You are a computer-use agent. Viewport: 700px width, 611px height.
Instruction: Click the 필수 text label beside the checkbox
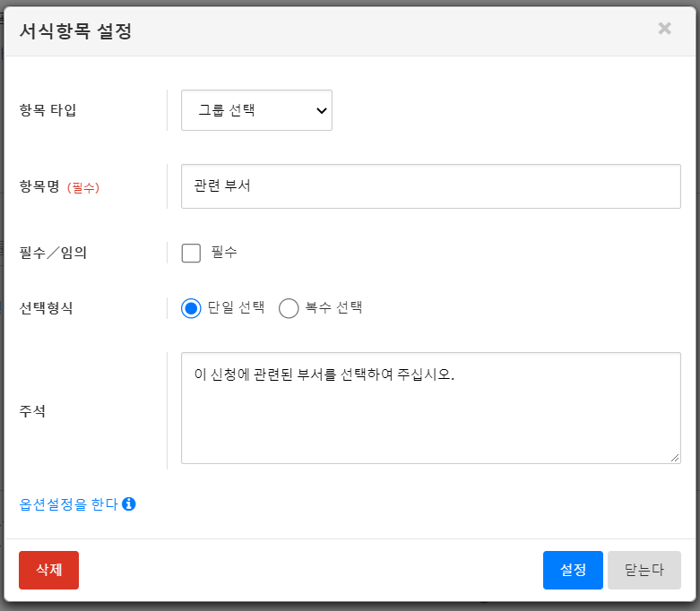click(x=224, y=253)
